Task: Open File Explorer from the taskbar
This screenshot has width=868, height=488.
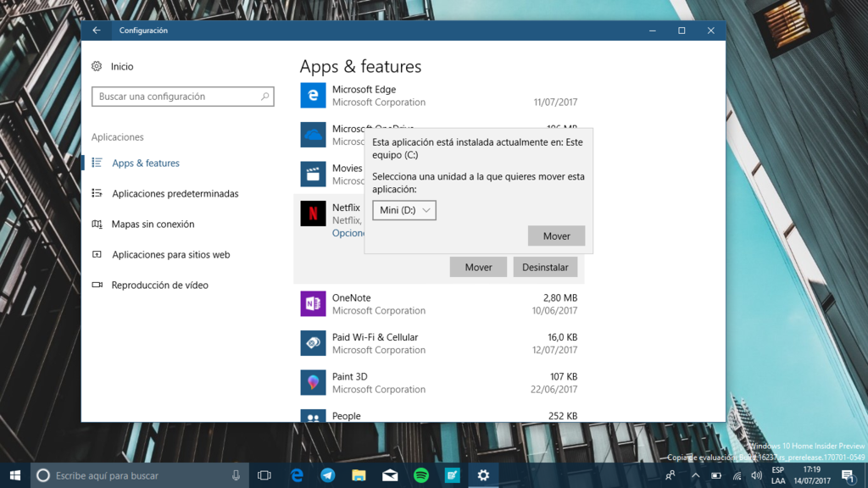Action: [359, 475]
